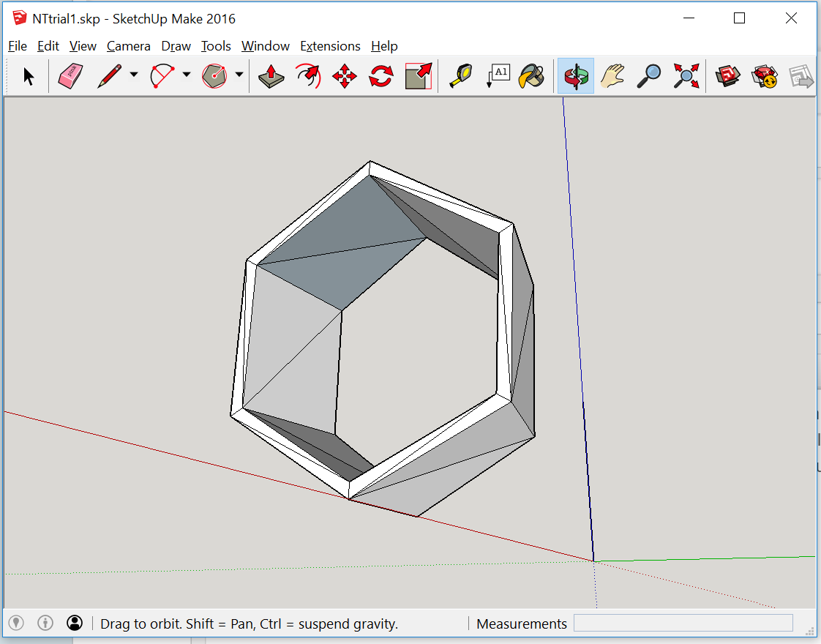
Task: Activate the Select tool
Action: tap(27, 75)
